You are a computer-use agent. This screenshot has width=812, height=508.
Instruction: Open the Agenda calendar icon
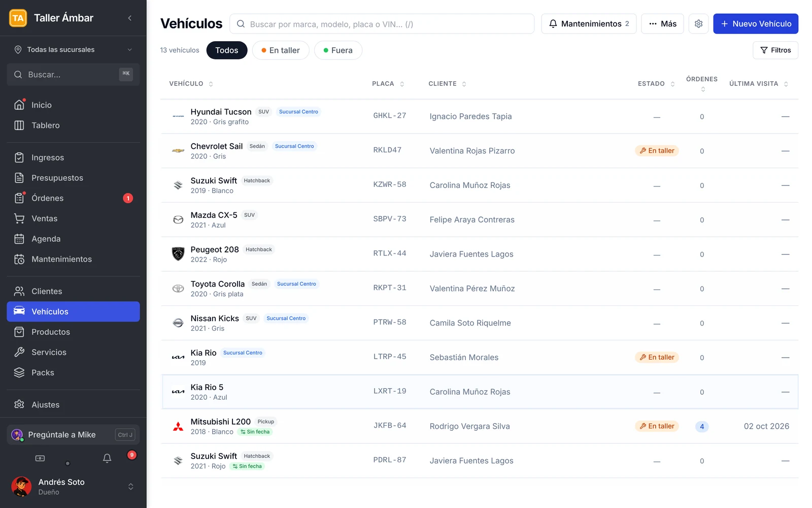tap(19, 239)
